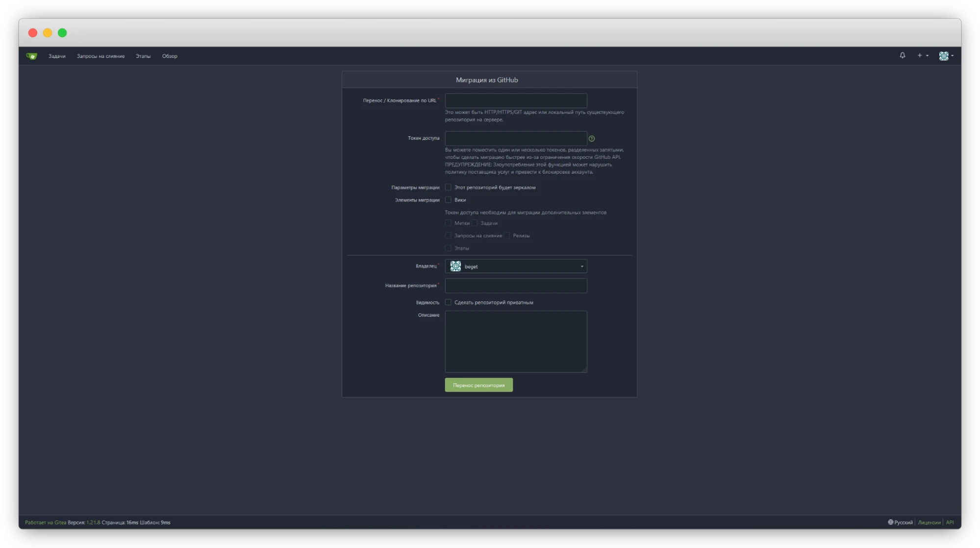980x548 pixels.
Task: Select 'Обзор' in the navigation bar
Action: tap(169, 56)
